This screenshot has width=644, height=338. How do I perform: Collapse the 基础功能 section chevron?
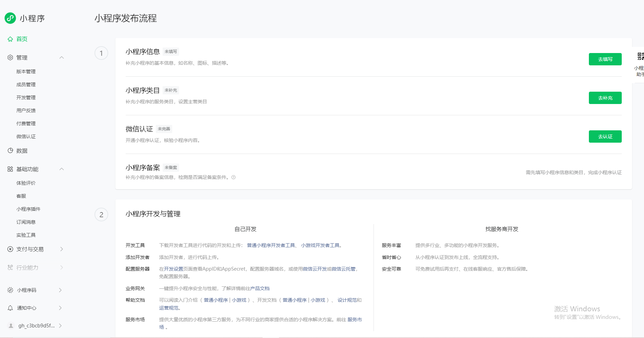(x=62, y=169)
